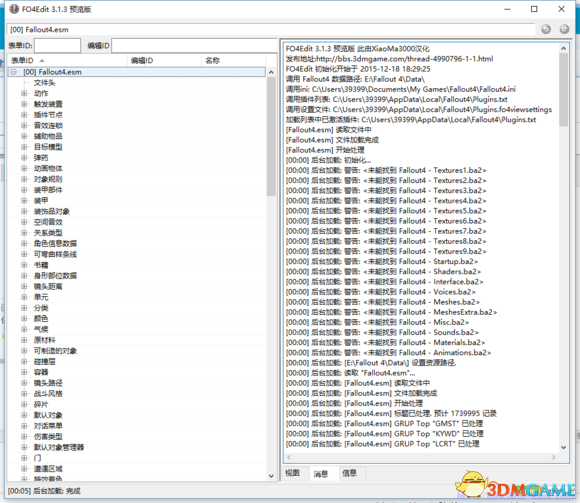Image resolution: width=580 pixels, height=503 pixels.
Task: Select the 战斗风格 tree item
Action: tap(48, 394)
